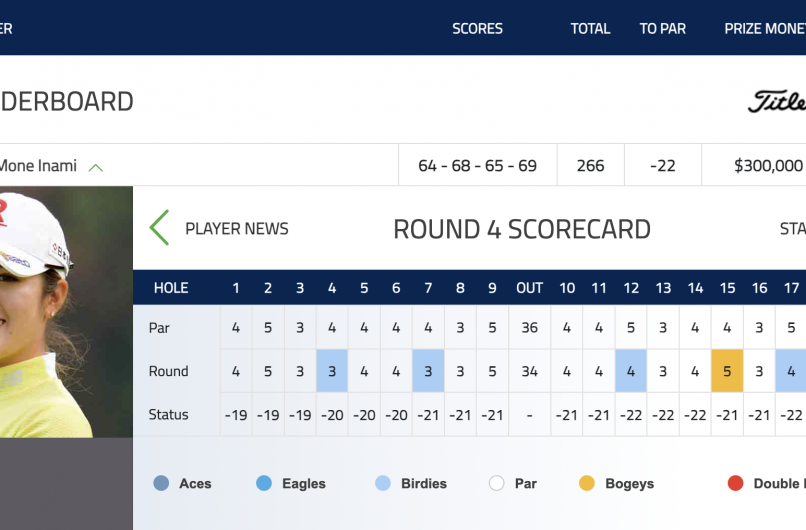Image resolution: width=806 pixels, height=530 pixels.
Task: Sort by the TOTAL column header
Action: pos(590,29)
